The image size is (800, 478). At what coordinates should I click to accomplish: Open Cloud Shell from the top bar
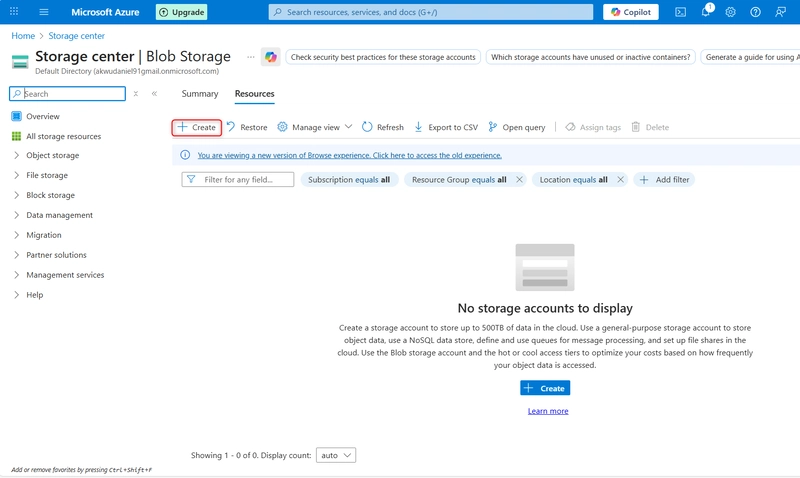[680, 12]
